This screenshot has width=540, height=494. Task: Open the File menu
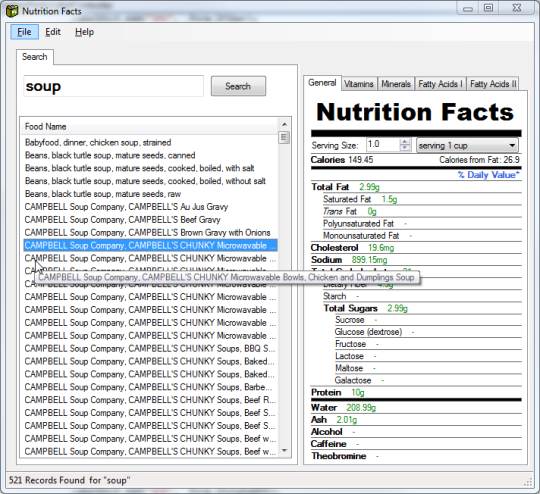[24, 32]
